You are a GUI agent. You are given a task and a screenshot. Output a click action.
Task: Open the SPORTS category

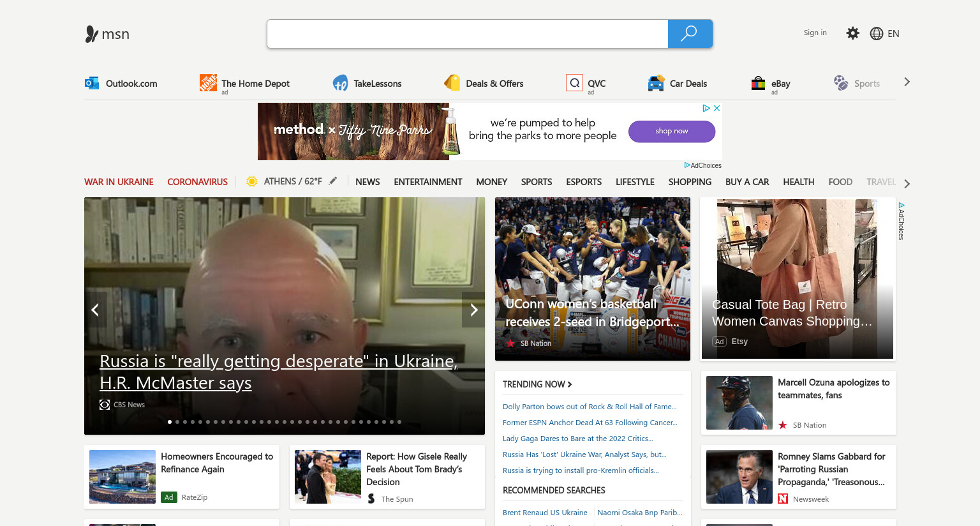coord(537,182)
